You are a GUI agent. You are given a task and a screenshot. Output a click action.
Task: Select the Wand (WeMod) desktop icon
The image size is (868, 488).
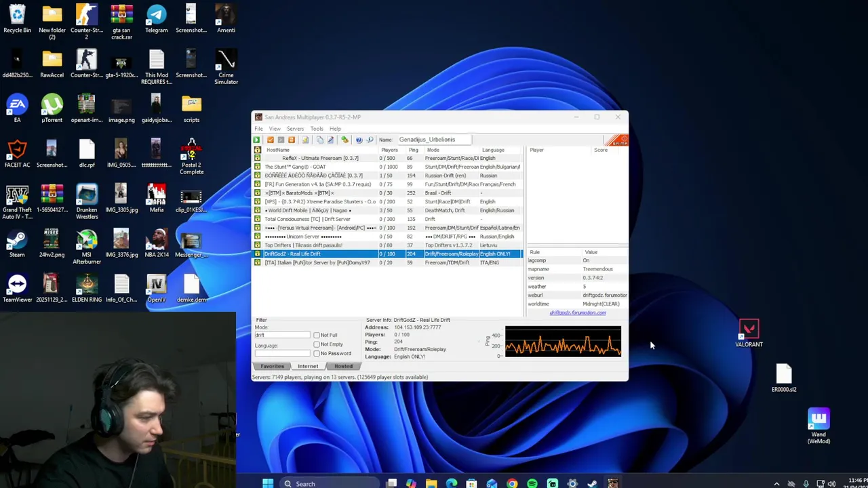click(x=818, y=426)
